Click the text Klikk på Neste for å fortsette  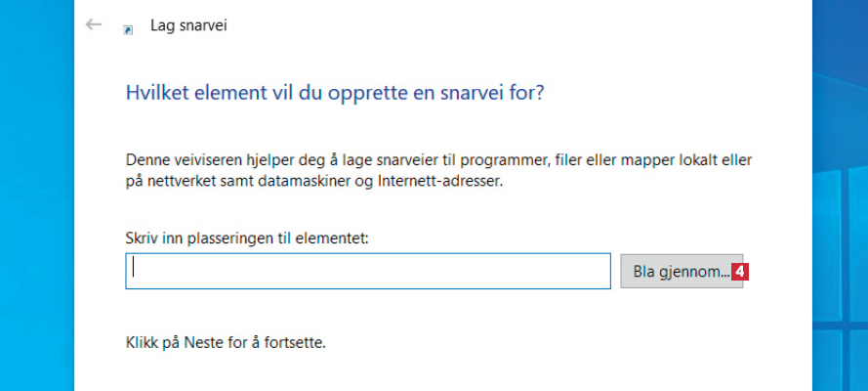click(x=226, y=343)
